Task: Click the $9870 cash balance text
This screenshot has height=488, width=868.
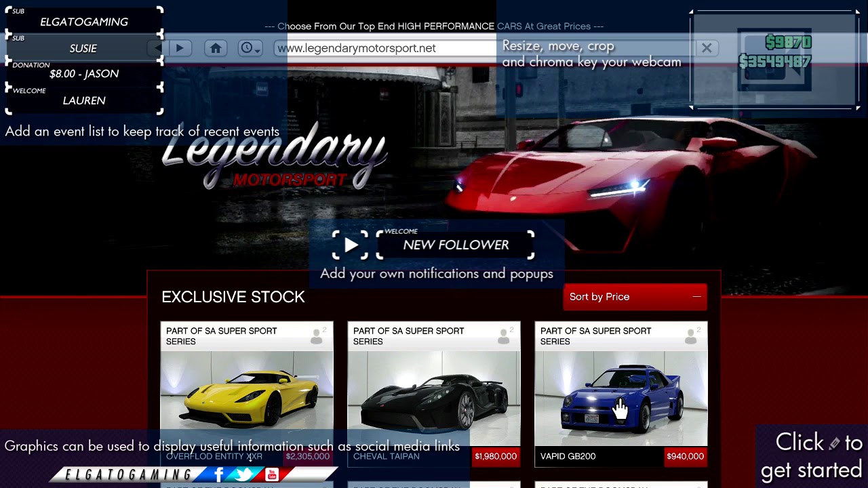Action: [788, 43]
